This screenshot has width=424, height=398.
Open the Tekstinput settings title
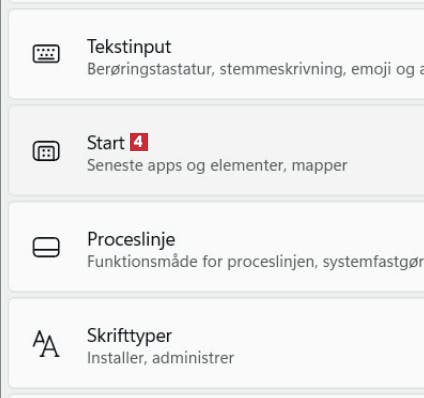pyautogui.click(x=129, y=47)
